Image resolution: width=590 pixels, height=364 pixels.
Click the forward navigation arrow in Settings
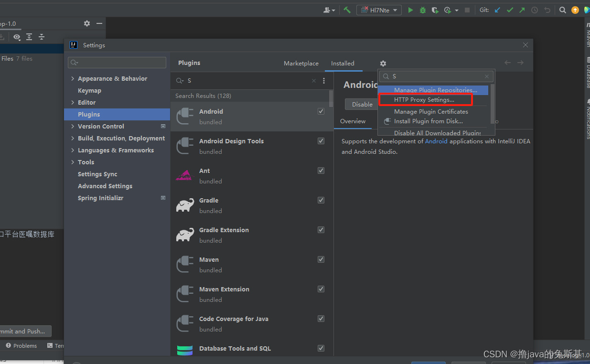click(x=520, y=63)
